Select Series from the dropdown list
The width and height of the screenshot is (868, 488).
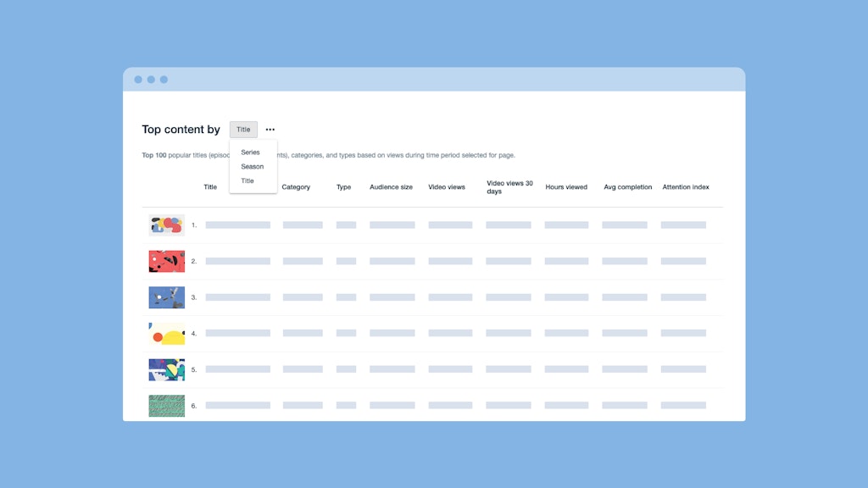tap(250, 152)
